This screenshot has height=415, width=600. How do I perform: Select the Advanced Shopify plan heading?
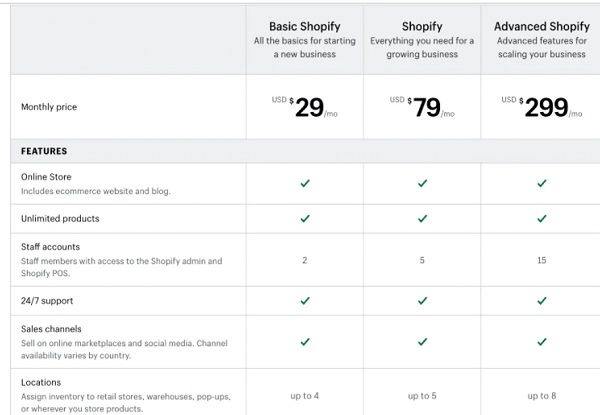(541, 26)
